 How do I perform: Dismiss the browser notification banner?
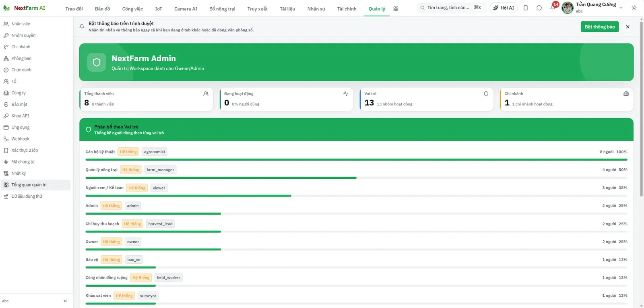[627, 27]
